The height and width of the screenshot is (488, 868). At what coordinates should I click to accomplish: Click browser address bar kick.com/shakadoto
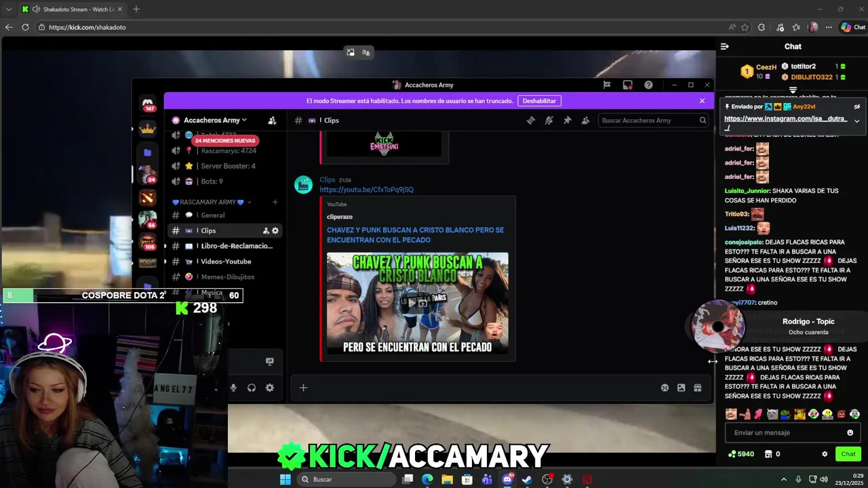tap(380, 27)
